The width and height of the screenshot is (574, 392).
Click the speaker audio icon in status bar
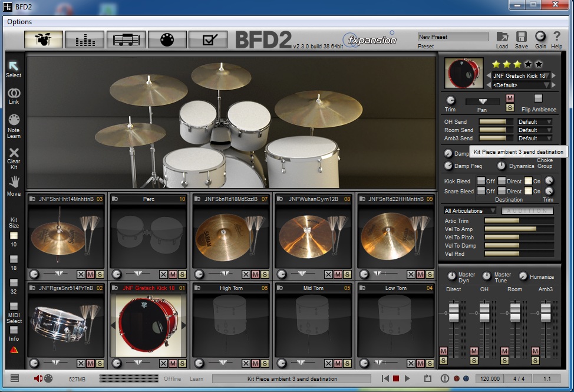(x=38, y=378)
